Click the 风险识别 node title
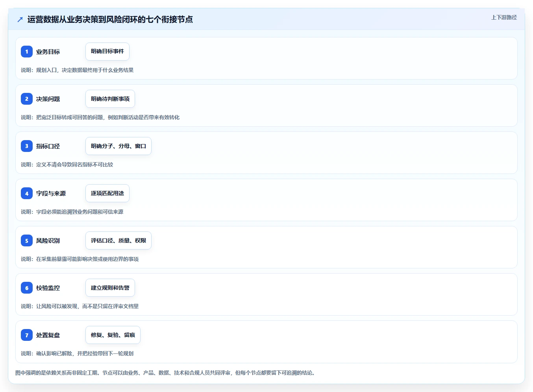The image size is (533, 392). 48,240
